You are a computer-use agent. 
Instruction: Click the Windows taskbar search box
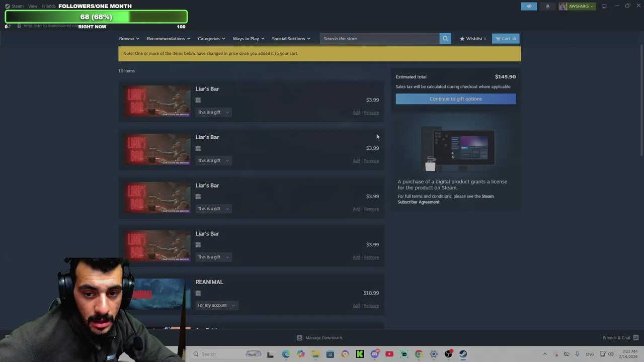pos(226,354)
